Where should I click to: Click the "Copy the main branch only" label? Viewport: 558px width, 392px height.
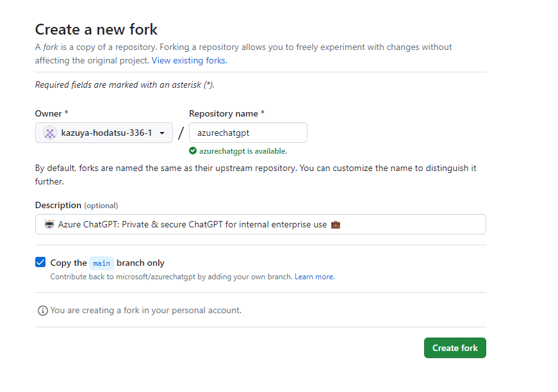108,263
